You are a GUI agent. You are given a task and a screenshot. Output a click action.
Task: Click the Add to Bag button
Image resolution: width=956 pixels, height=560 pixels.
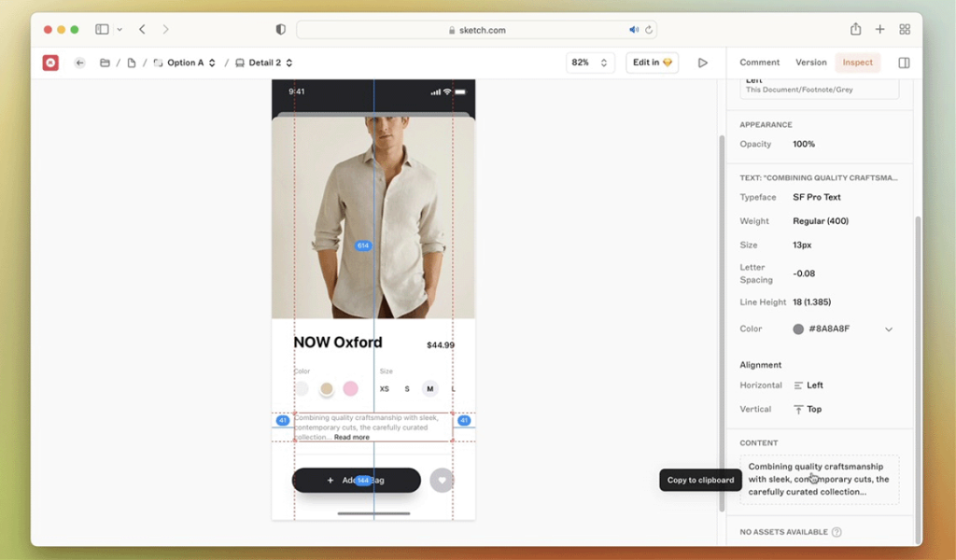[x=357, y=480]
